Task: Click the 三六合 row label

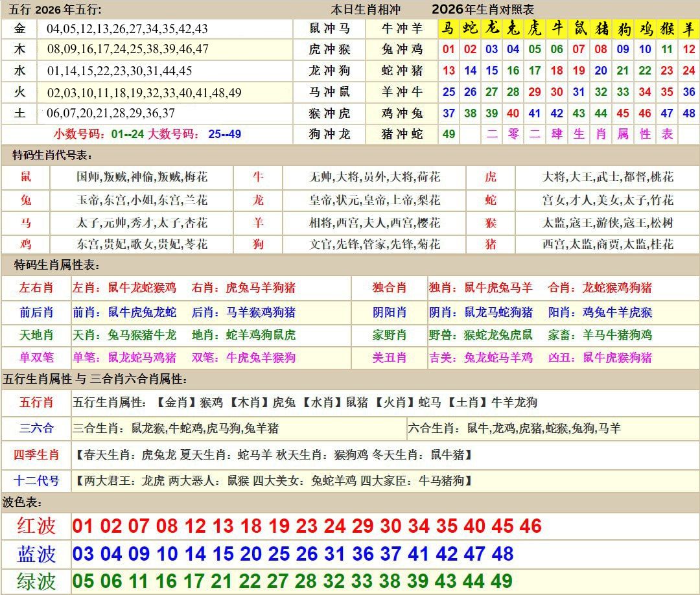Action: [x=36, y=428]
